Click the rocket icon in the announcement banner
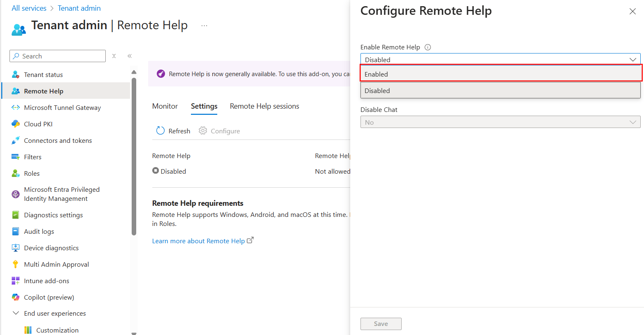644x335 pixels. (x=161, y=74)
